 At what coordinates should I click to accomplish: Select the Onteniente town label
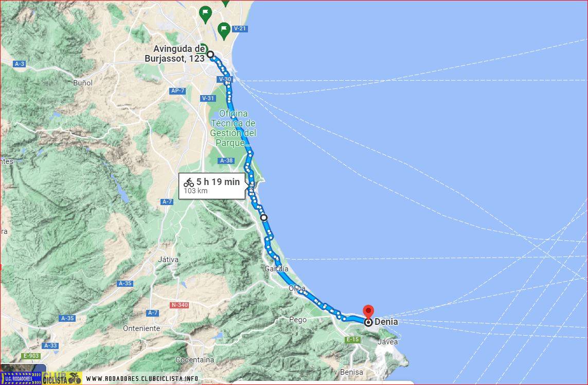141,328
